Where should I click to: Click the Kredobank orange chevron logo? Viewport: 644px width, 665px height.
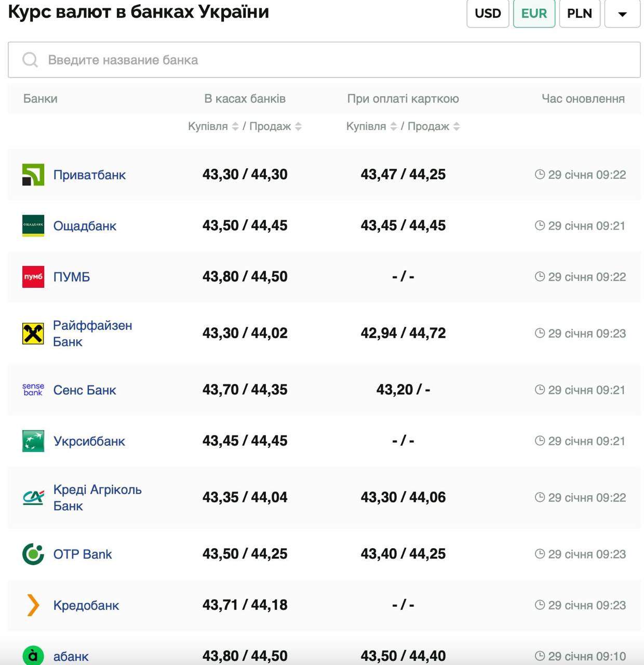point(33,605)
